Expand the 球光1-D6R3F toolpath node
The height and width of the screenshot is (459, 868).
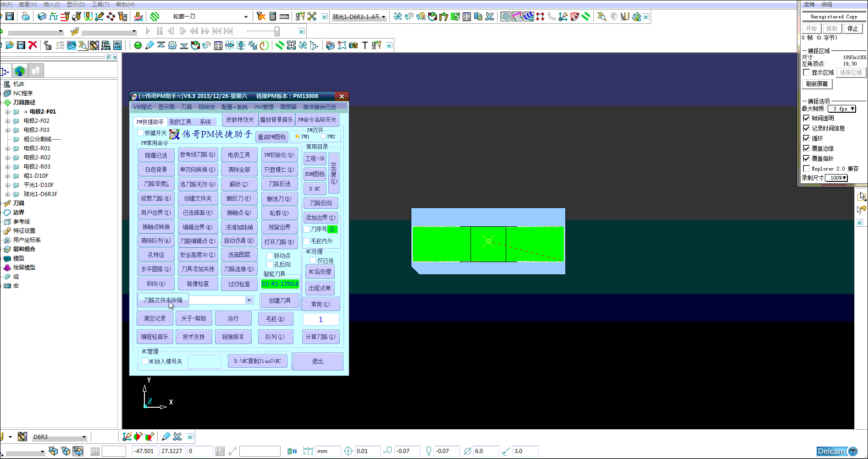pyautogui.click(x=7, y=194)
